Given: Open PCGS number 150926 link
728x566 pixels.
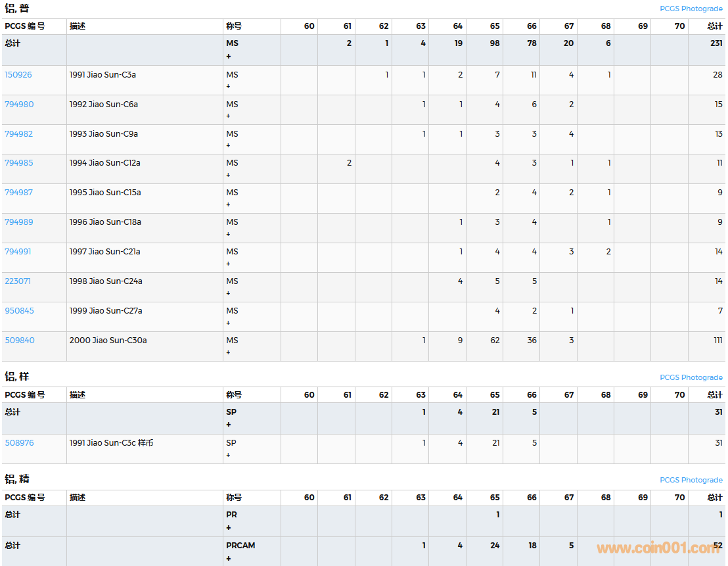Looking at the screenshot, I should 18,75.
